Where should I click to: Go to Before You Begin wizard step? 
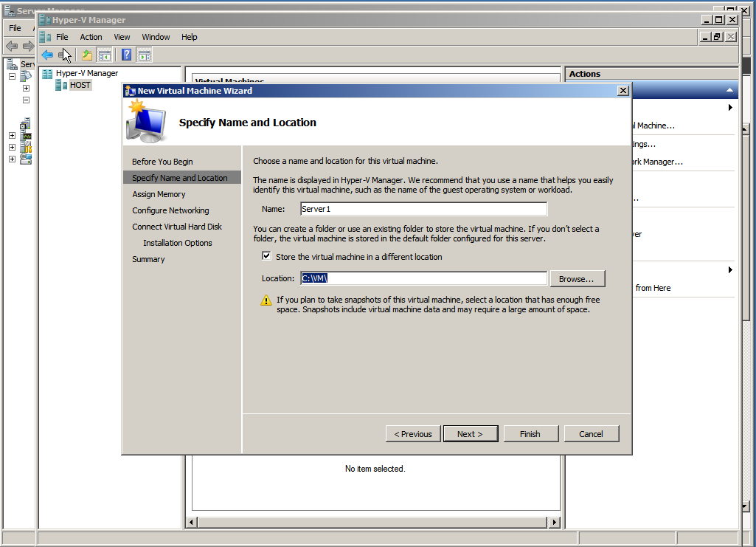coord(162,162)
